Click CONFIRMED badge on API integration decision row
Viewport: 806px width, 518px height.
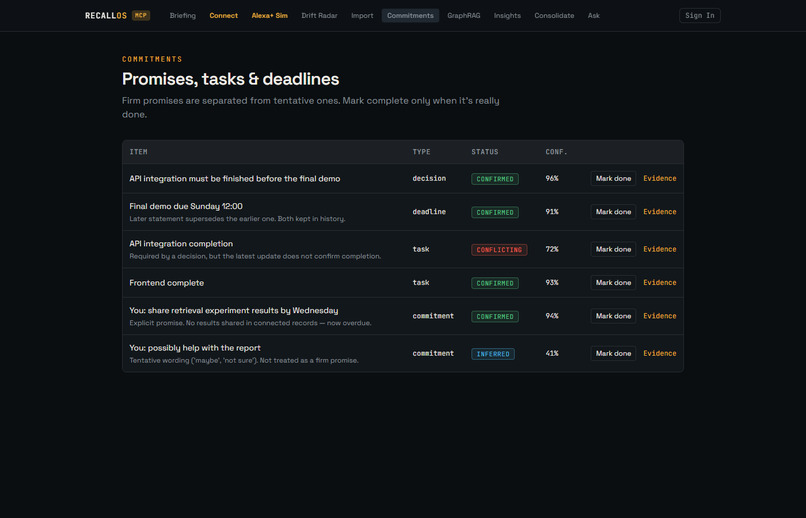tap(495, 179)
